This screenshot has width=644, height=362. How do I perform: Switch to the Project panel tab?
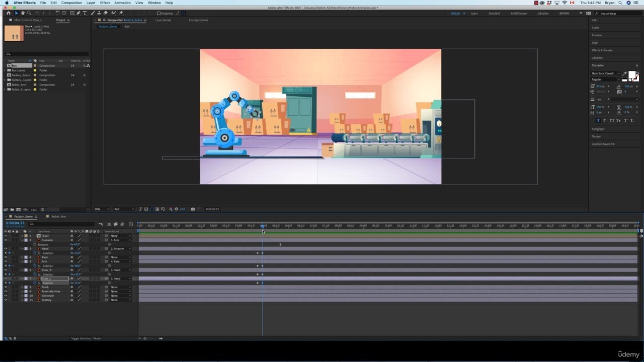[x=61, y=20]
